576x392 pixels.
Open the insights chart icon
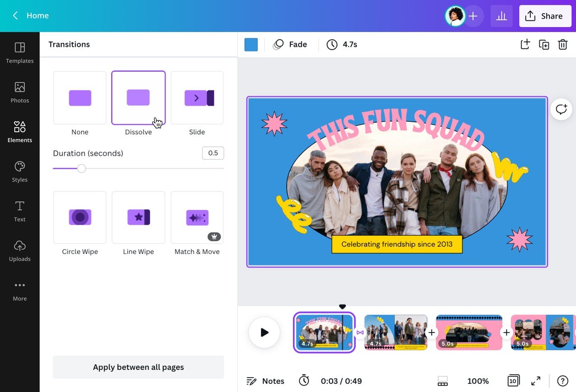coord(501,16)
